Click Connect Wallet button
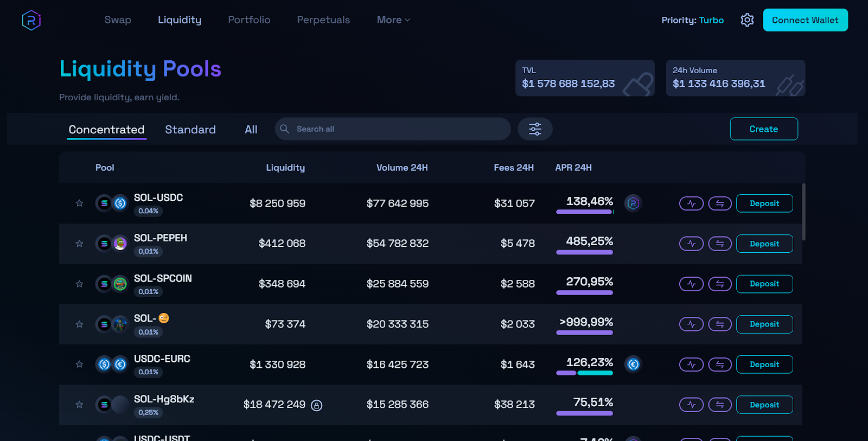 (805, 20)
